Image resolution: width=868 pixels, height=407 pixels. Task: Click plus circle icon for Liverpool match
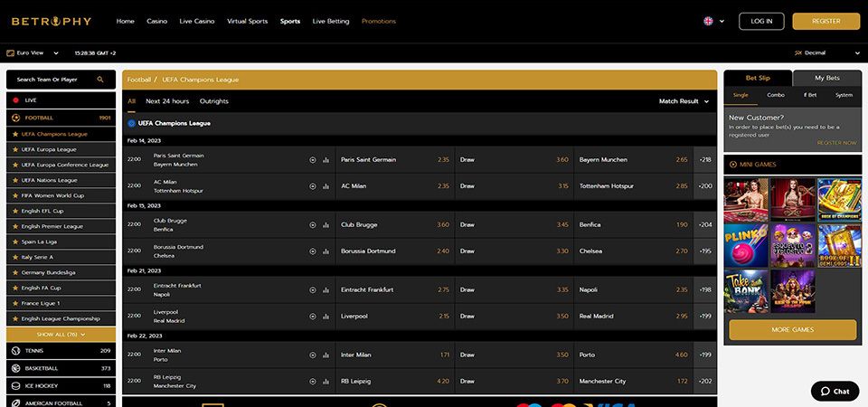313,317
